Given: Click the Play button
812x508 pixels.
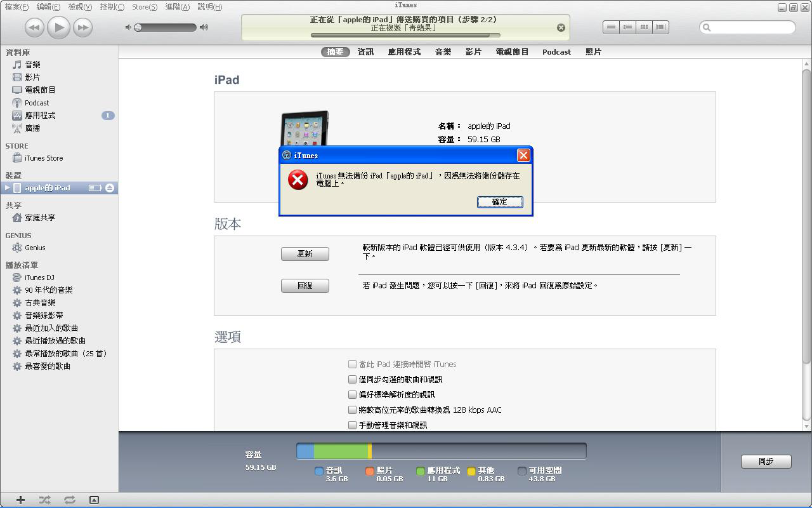Looking at the screenshot, I should tap(58, 27).
